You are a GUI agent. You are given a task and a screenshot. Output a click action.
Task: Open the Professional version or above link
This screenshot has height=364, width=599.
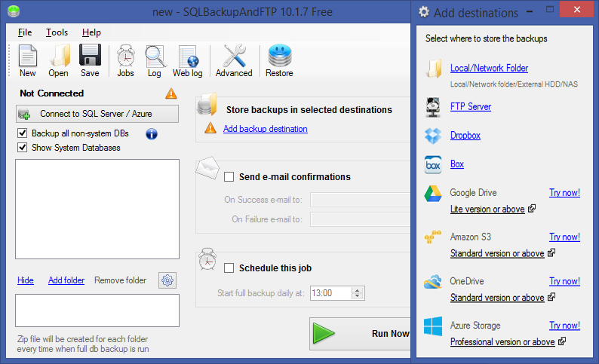click(502, 342)
